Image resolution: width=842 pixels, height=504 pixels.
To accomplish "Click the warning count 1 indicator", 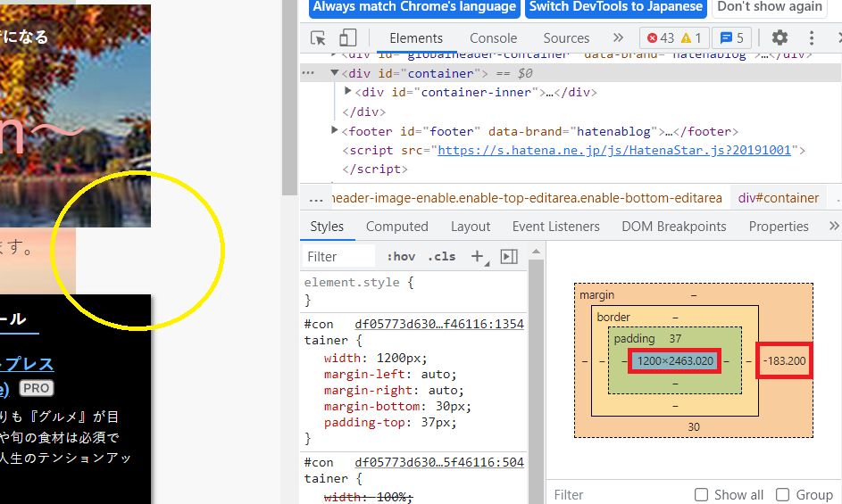I will pos(691,38).
